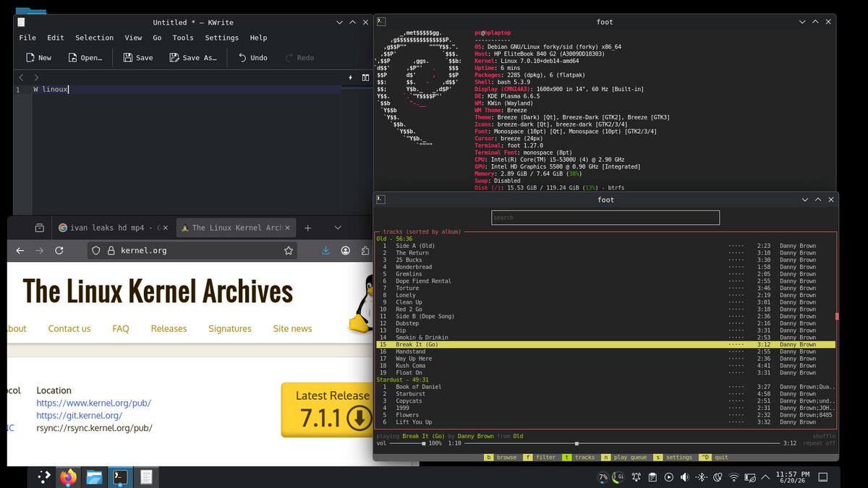
Task: Open the Releases link on kernel.org
Action: (169, 328)
